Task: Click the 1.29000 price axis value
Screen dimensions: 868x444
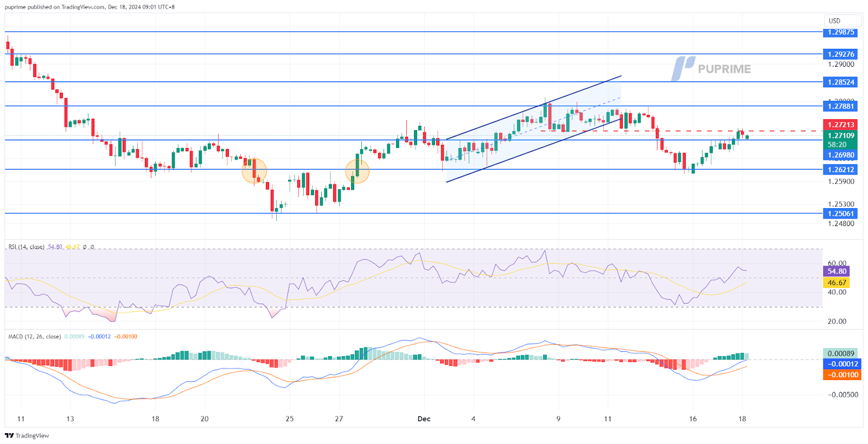Action: point(841,64)
